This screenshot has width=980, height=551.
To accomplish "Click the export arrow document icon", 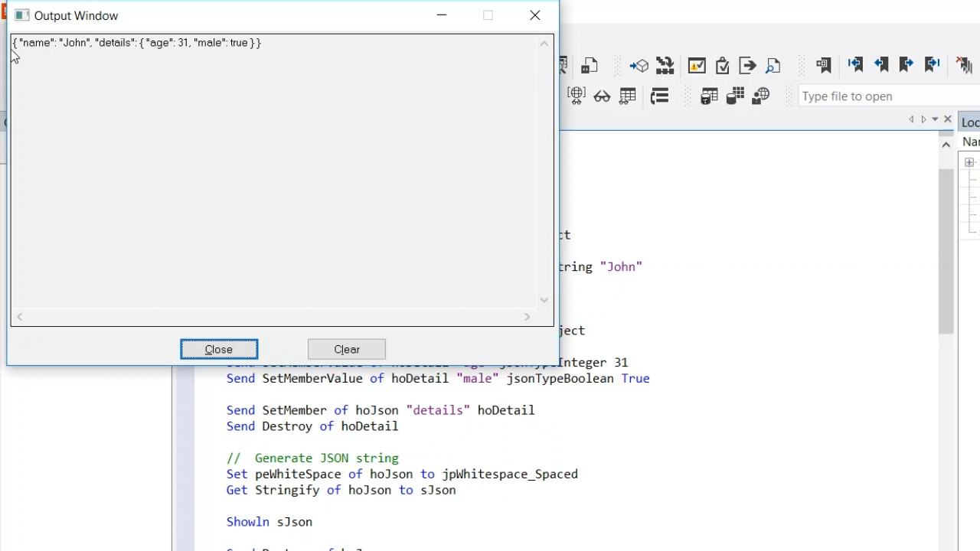I will pos(747,66).
